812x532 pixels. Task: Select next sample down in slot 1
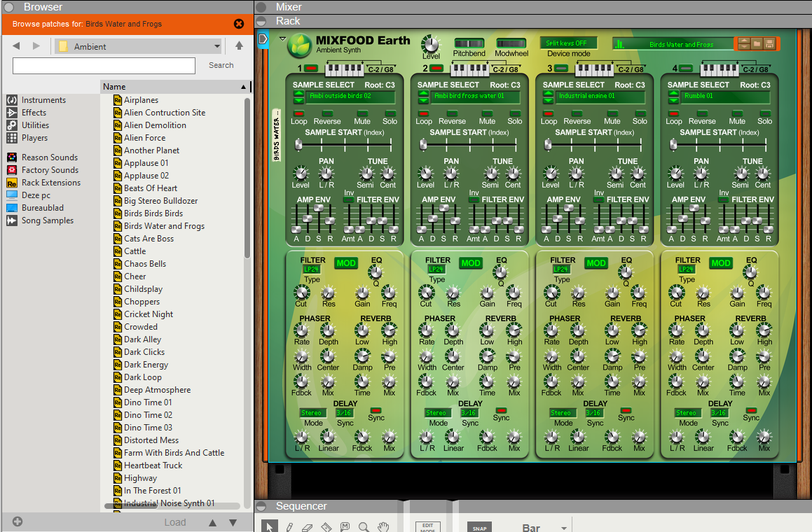pyautogui.click(x=298, y=100)
